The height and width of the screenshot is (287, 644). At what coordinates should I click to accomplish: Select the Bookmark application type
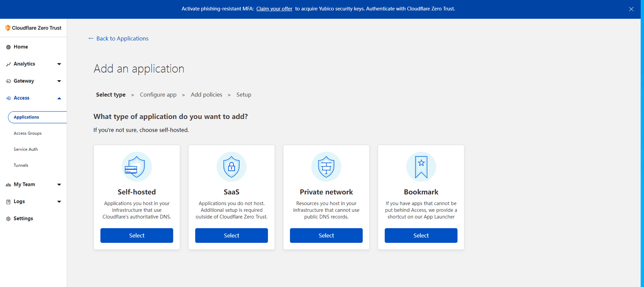click(421, 236)
